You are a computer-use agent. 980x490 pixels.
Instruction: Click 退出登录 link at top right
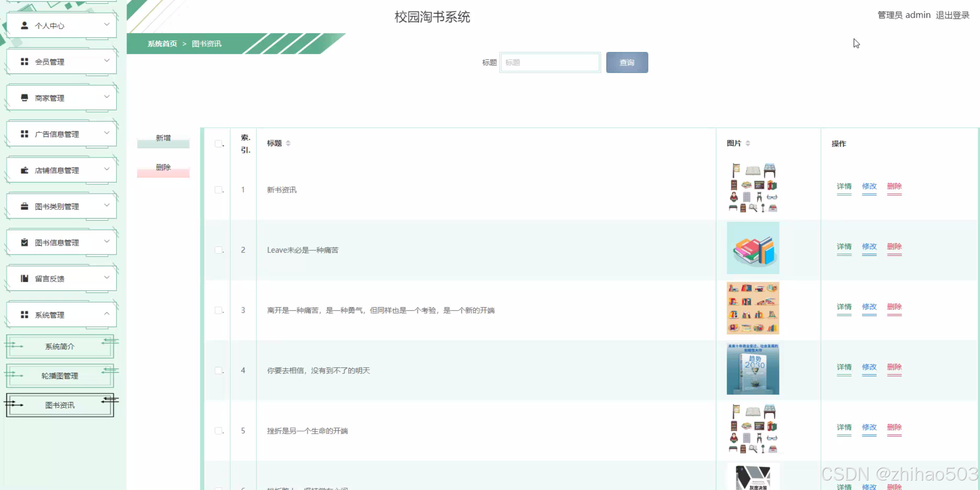(x=952, y=15)
